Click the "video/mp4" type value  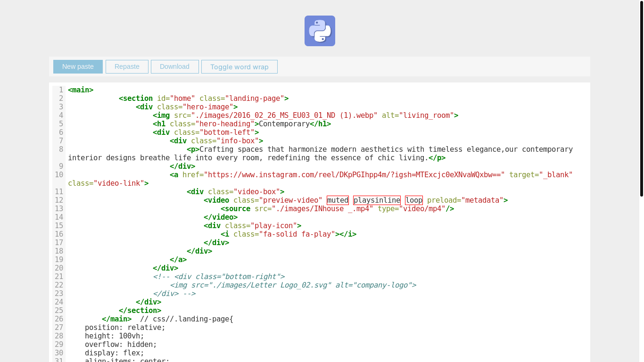click(x=422, y=209)
